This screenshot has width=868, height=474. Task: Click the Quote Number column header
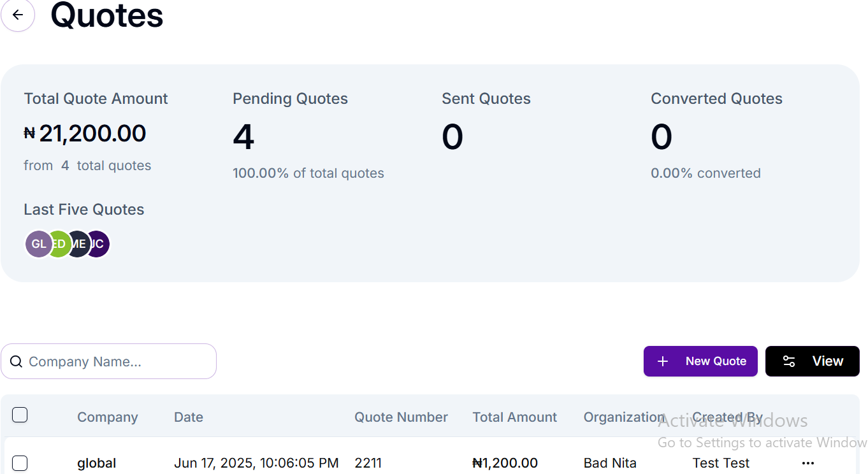click(401, 417)
